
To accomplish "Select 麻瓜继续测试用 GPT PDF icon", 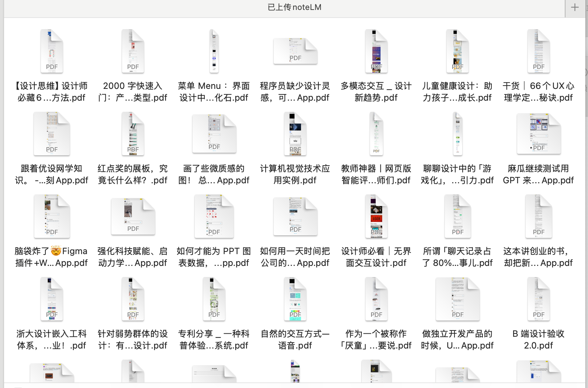I will 539,134.
